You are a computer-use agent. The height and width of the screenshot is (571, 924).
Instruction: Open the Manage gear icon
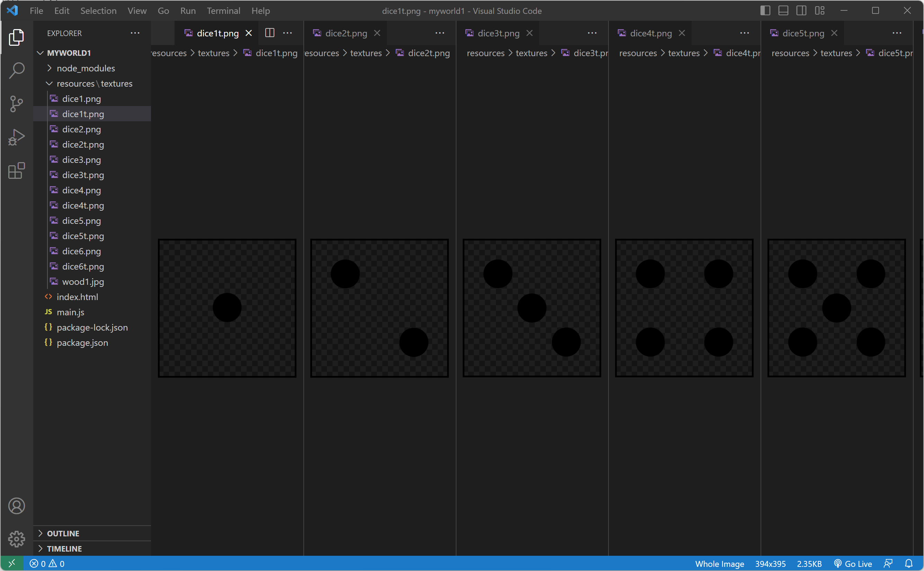pos(17,538)
